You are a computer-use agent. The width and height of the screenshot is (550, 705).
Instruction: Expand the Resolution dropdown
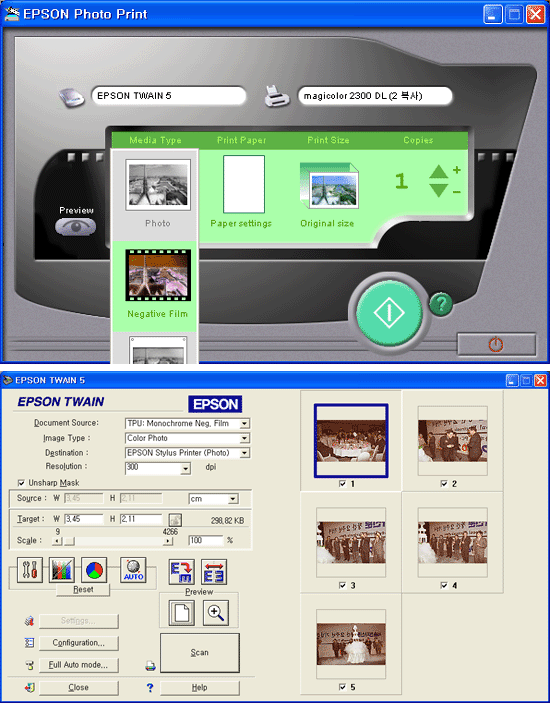[x=185, y=469]
